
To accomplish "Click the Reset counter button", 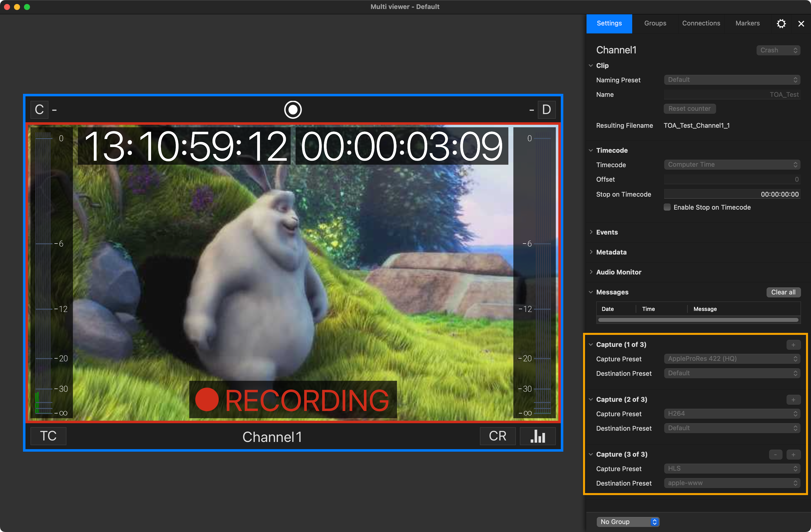I will (689, 109).
